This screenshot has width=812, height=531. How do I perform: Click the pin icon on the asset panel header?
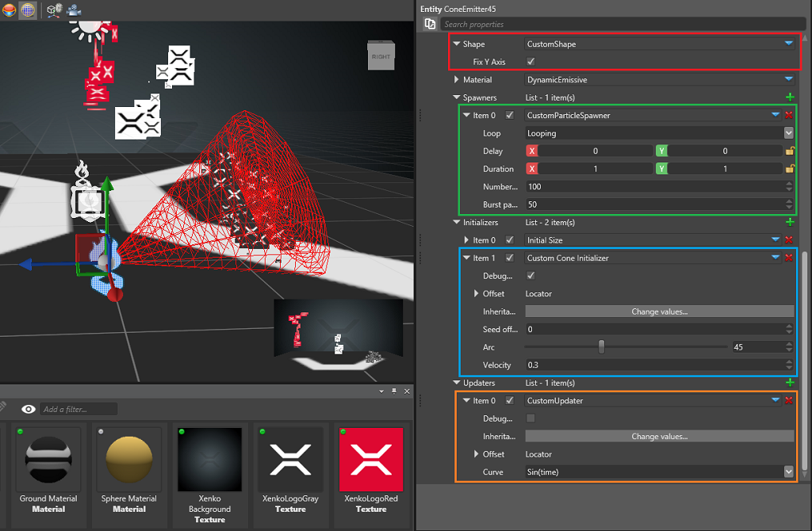394,391
